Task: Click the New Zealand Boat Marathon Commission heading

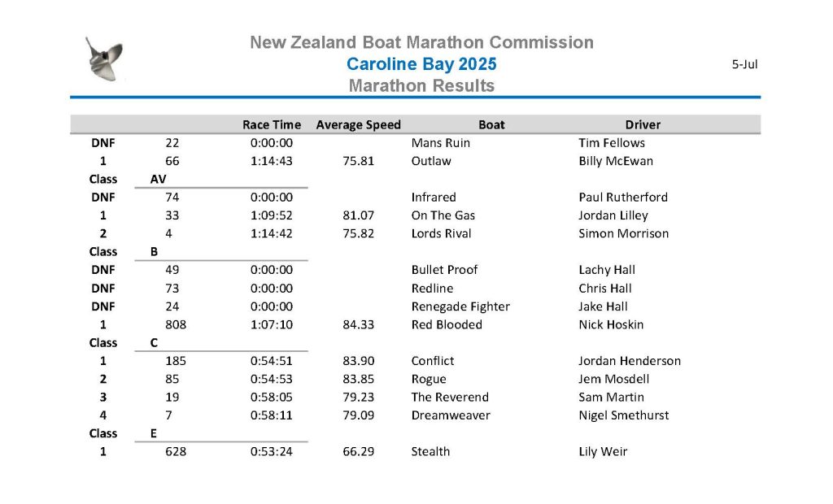Action: point(421,42)
